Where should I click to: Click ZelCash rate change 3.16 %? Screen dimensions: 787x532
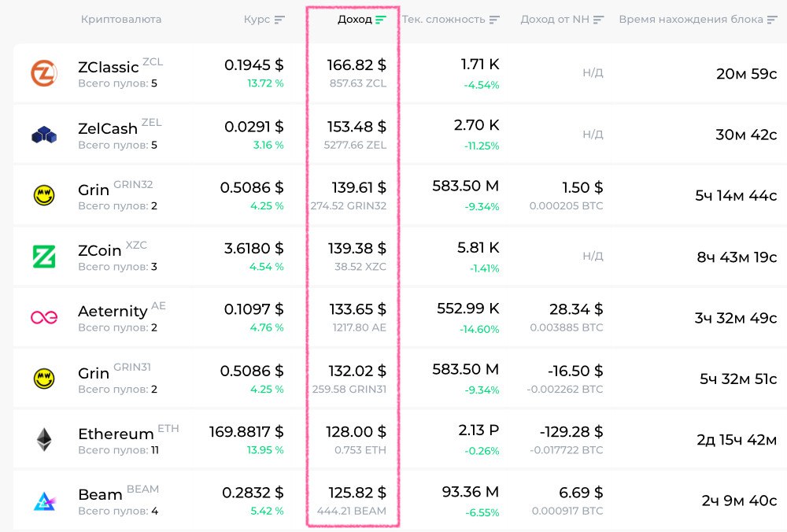268,145
